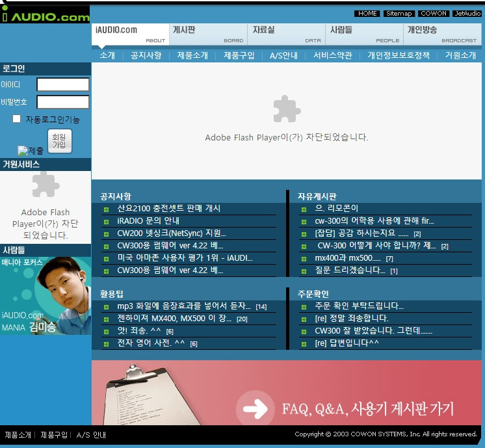485x448 pixels.
Task: Open the Sitemap link at top
Action: click(x=399, y=13)
